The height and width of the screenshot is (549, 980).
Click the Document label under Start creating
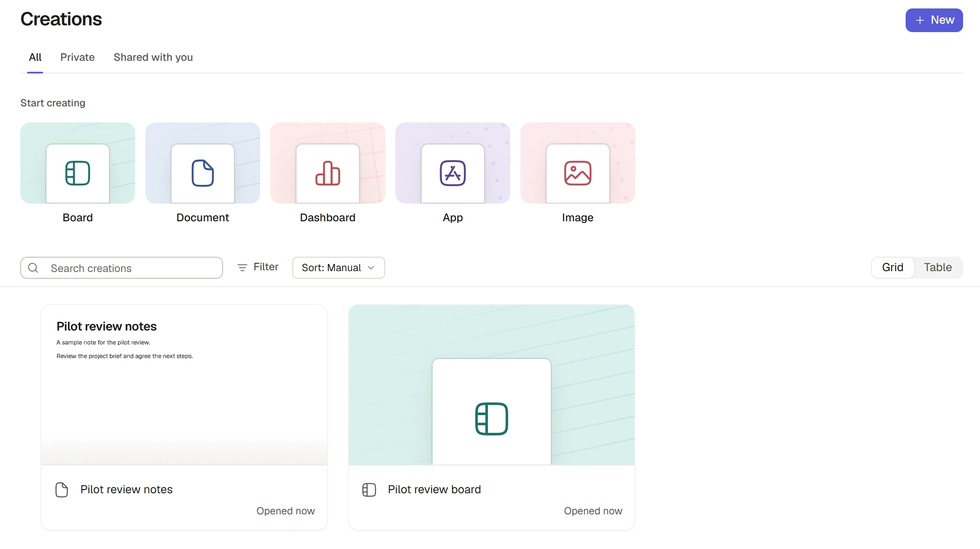coord(203,217)
